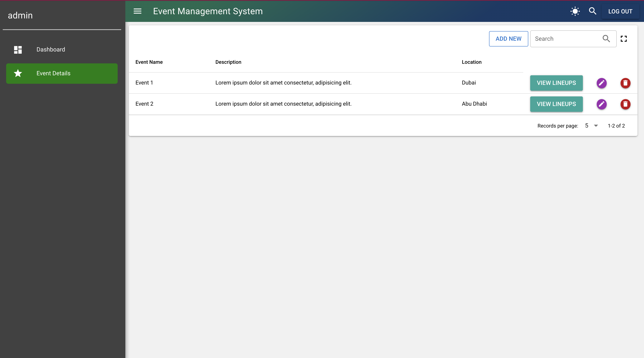Click the Dashboard grid icon in the sidebar

(18, 50)
